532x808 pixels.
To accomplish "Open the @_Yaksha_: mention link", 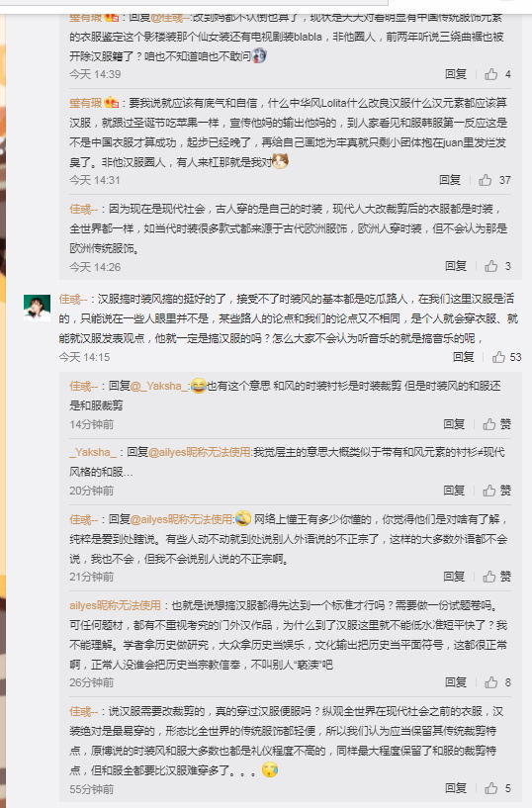I will click(160, 386).
